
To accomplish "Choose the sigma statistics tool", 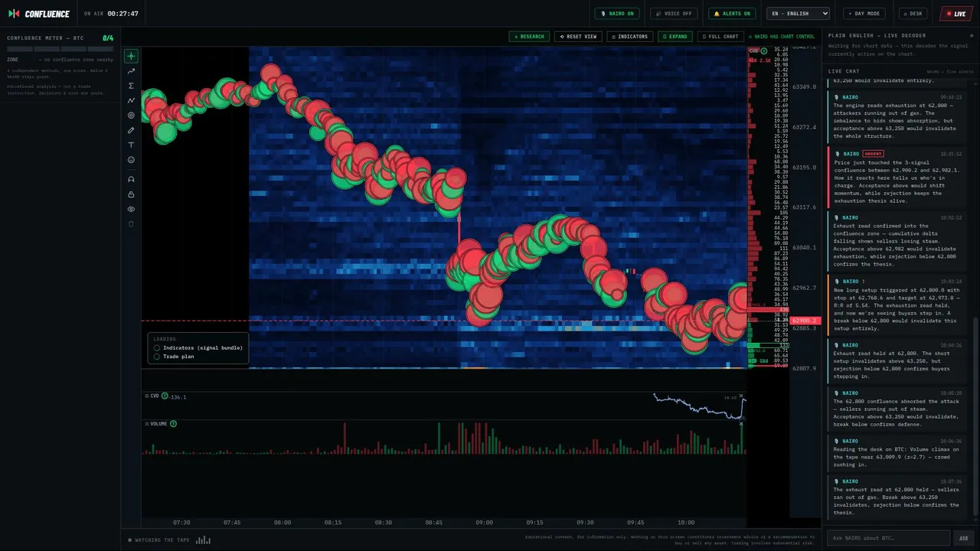I will point(131,86).
